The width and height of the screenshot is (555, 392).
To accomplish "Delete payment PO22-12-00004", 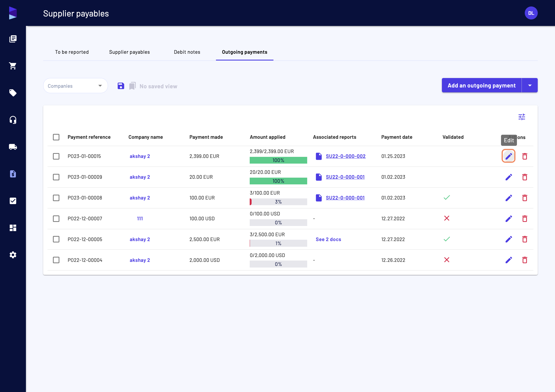I will (525, 260).
